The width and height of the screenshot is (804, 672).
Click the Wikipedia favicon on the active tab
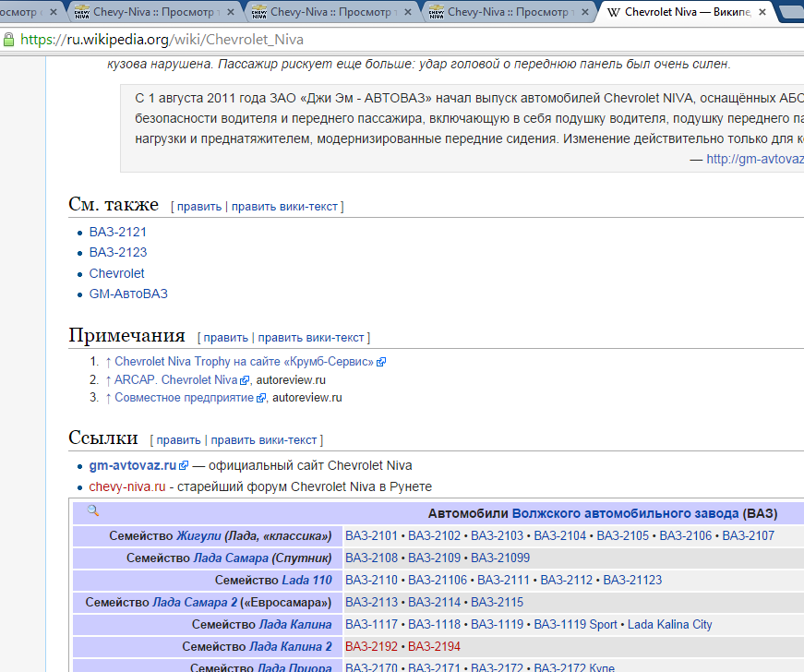click(613, 12)
